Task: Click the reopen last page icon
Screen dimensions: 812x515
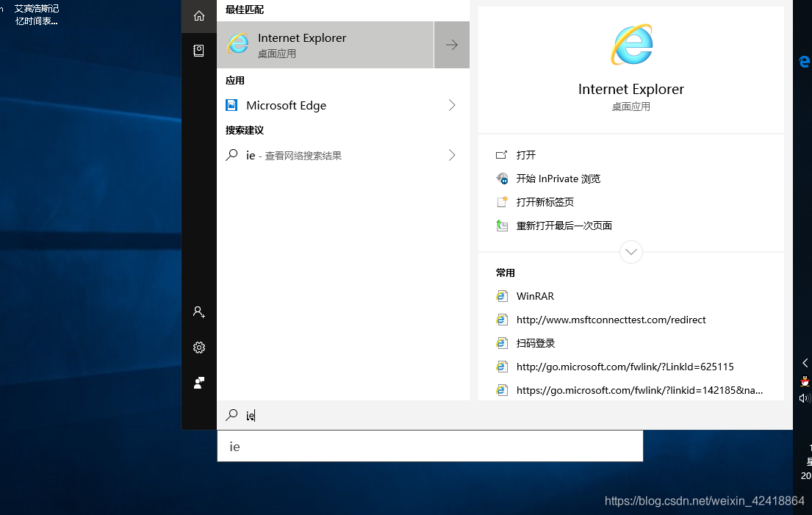Action: [501, 225]
